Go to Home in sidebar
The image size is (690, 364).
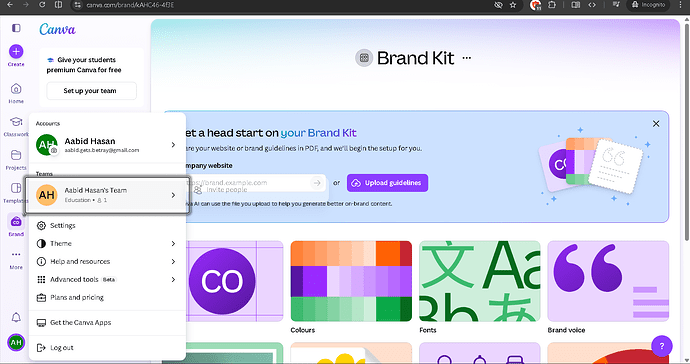tap(16, 93)
